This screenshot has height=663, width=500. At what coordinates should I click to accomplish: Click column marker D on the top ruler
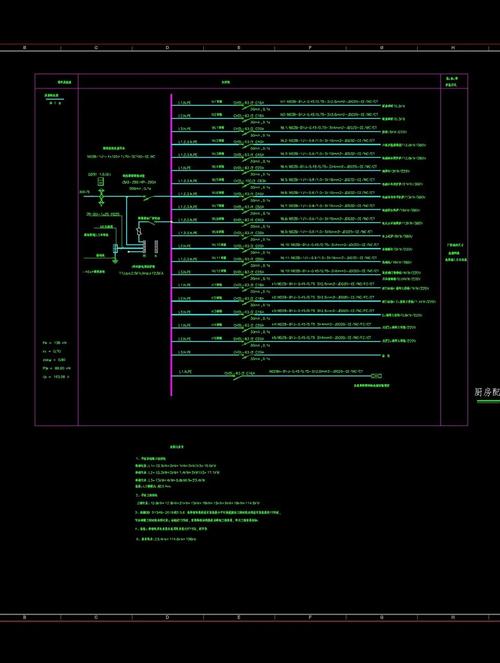tap(167, 48)
